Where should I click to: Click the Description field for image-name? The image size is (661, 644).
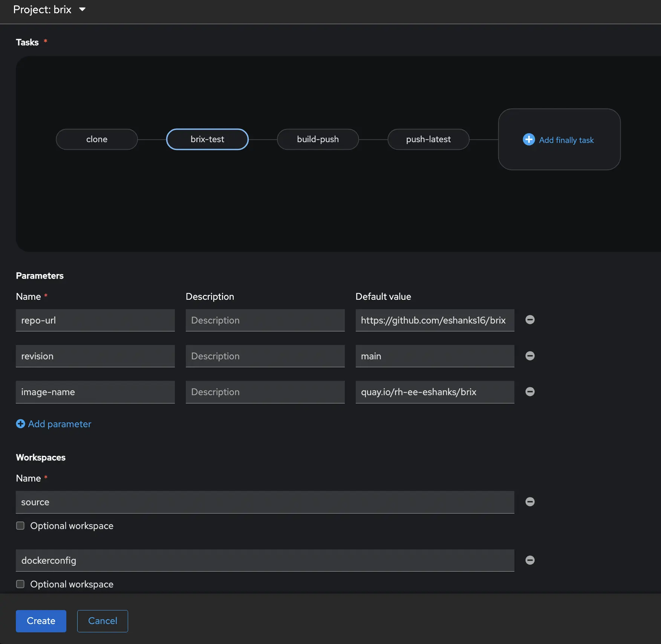pyautogui.click(x=265, y=392)
